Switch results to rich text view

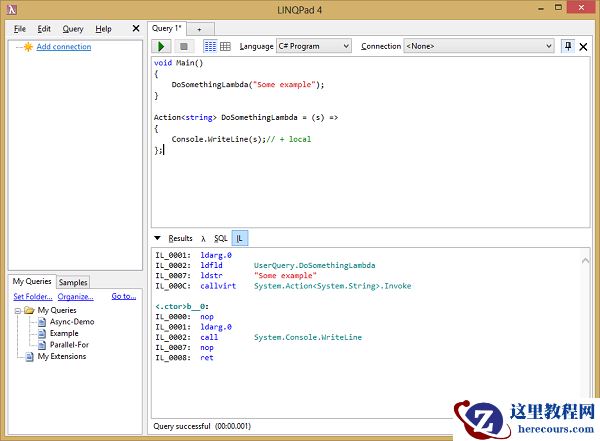[x=210, y=46]
